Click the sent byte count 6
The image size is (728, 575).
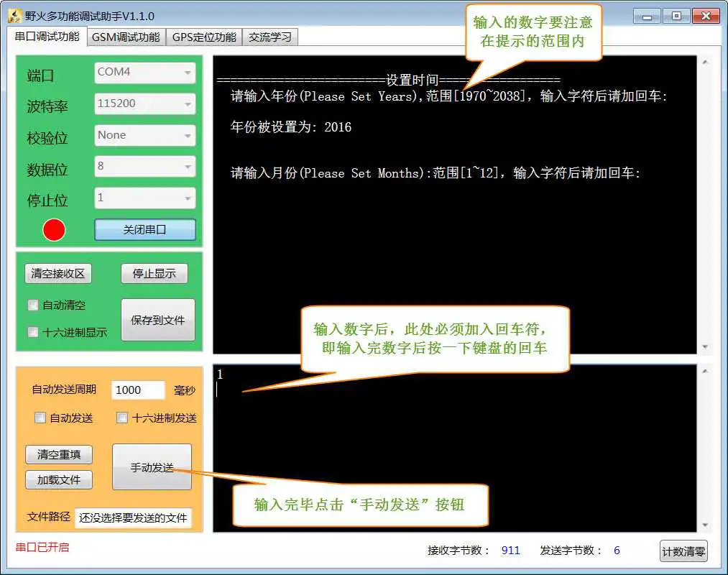pyautogui.click(x=617, y=551)
